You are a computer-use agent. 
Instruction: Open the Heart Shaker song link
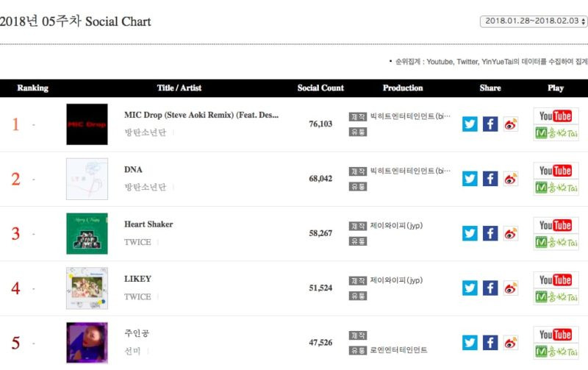click(148, 224)
